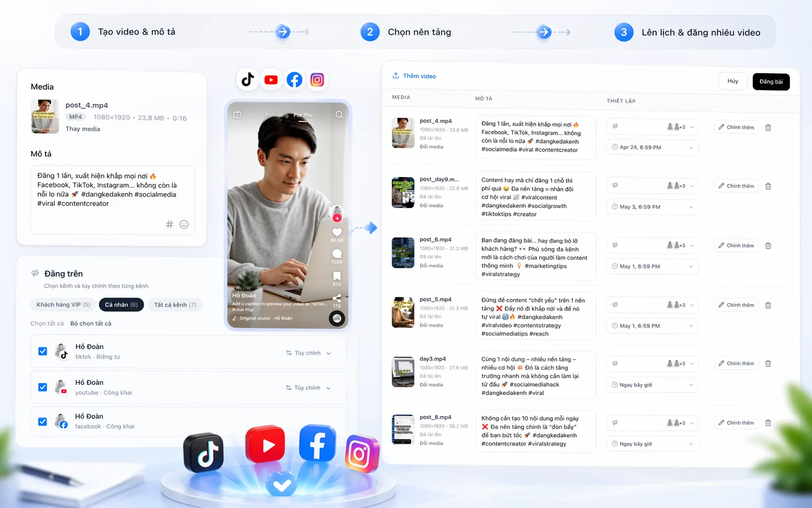Click the search icon in TikTok preview
The image size is (812, 508).
tap(339, 115)
